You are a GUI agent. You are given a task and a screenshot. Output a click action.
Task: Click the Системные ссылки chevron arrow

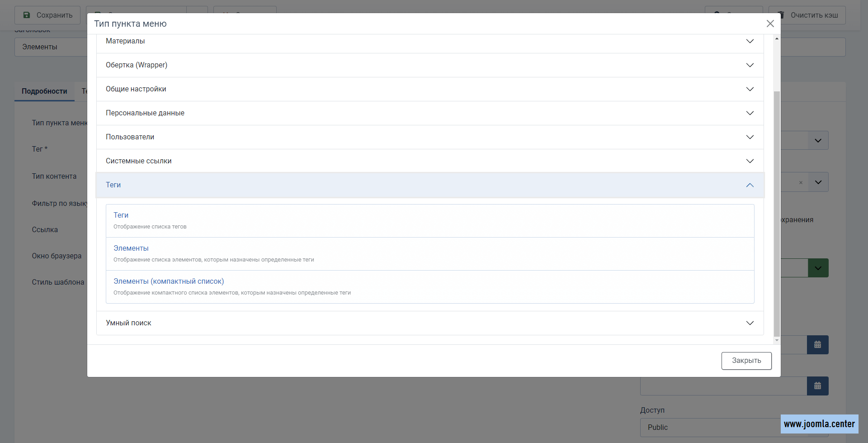pos(750,161)
